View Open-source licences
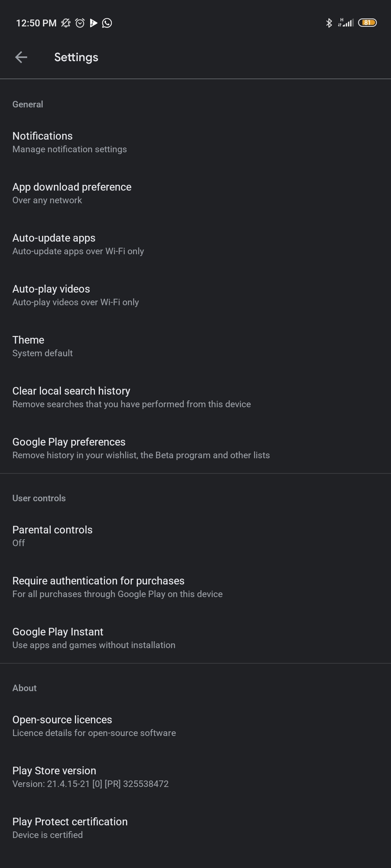Screen dimensions: 391x868 pos(195,726)
